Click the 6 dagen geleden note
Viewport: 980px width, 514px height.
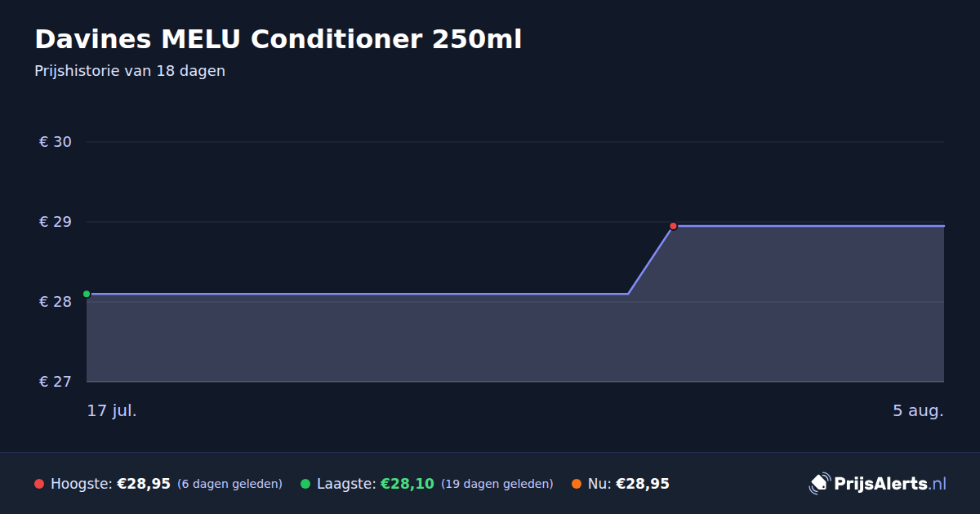229,484
